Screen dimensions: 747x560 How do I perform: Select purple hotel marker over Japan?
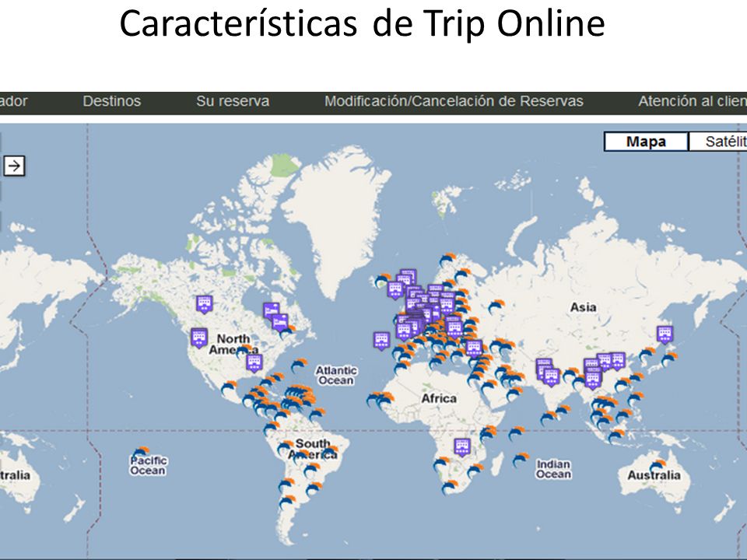click(x=665, y=334)
